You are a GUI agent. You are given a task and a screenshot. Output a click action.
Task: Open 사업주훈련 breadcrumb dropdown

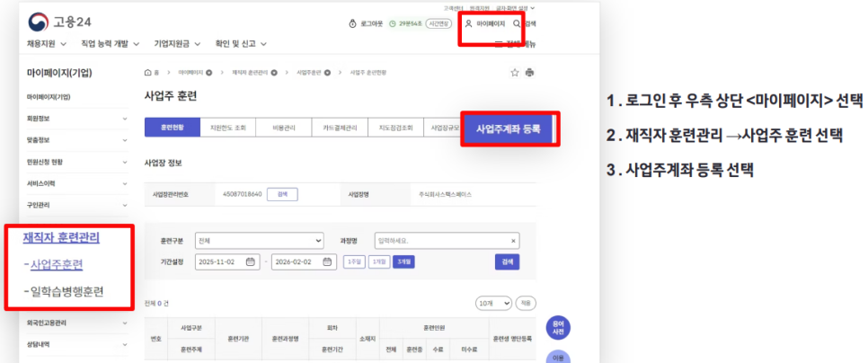pos(327,73)
